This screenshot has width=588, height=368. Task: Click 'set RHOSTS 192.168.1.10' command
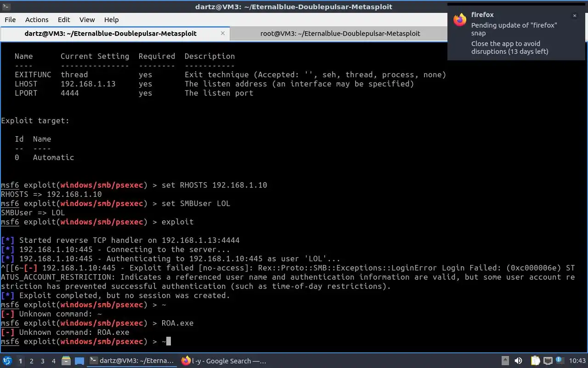tap(215, 185)
